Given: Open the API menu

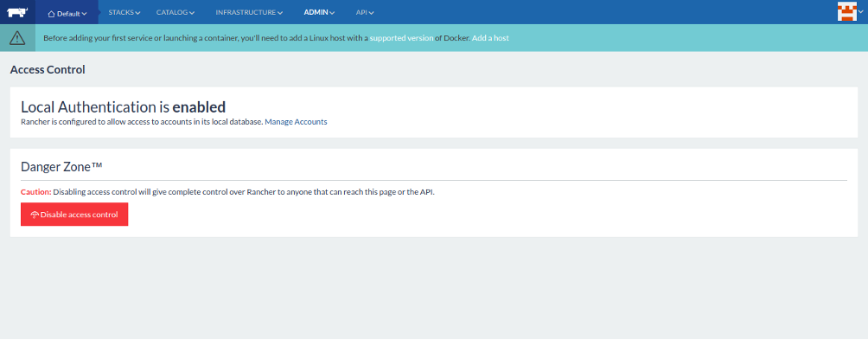Looking at the screenshot, I should point(365,12).
